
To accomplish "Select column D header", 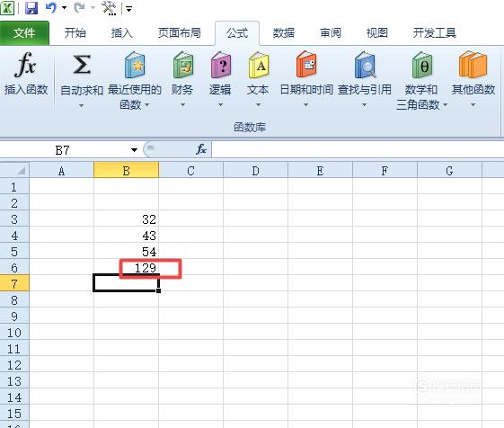I will pos(255,170).
